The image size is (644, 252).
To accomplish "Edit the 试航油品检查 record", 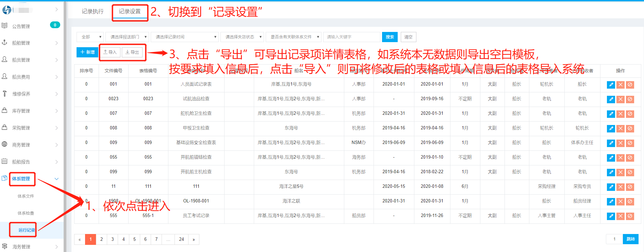I will (x=611, y=99).
